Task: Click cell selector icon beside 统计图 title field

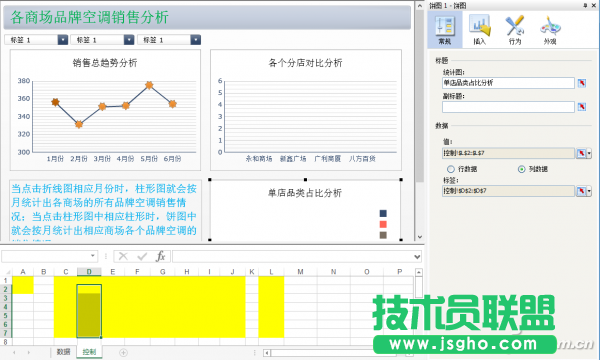Action: pos(582,83)
